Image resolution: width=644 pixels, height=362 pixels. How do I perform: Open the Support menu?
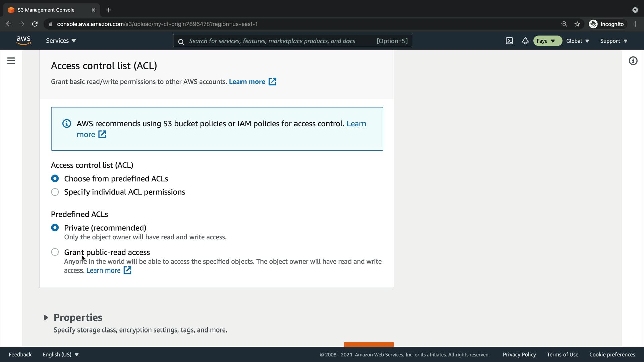click(613, 41)
